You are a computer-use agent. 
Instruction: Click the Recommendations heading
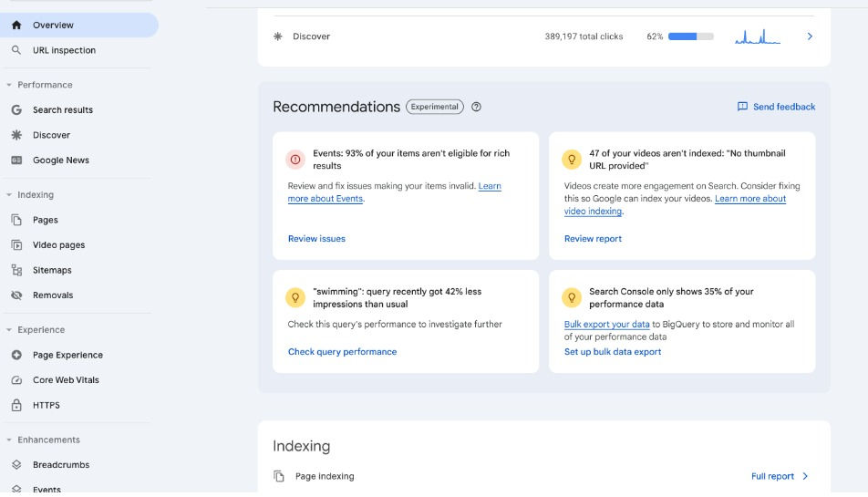point(336,107)
